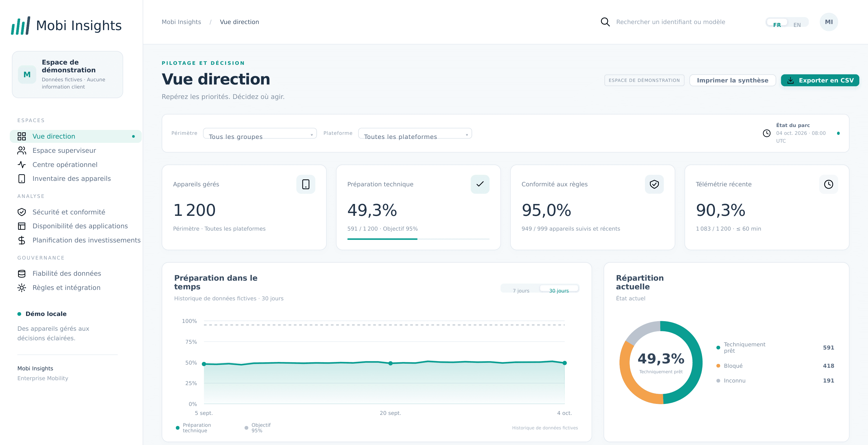868x445 pixels.
Task: Click the Inventaire des appareils phone icon
Action: coord(22,179)
